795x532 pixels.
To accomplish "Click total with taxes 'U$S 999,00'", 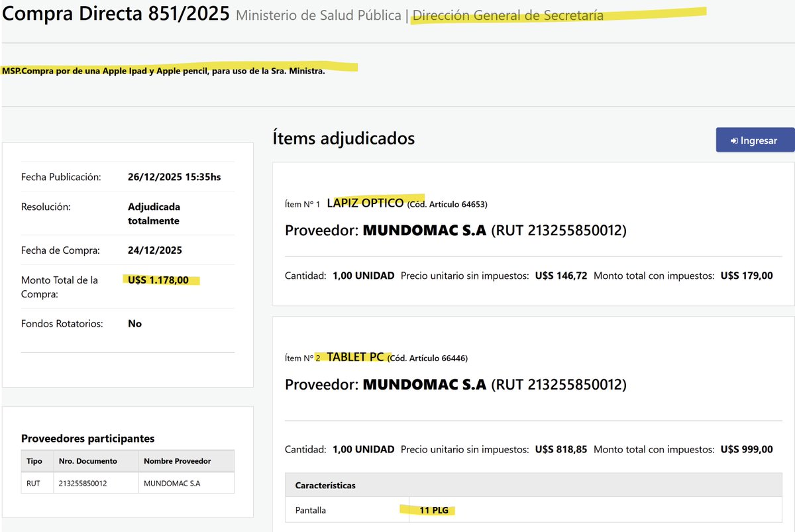I will (x=747, y=449).
